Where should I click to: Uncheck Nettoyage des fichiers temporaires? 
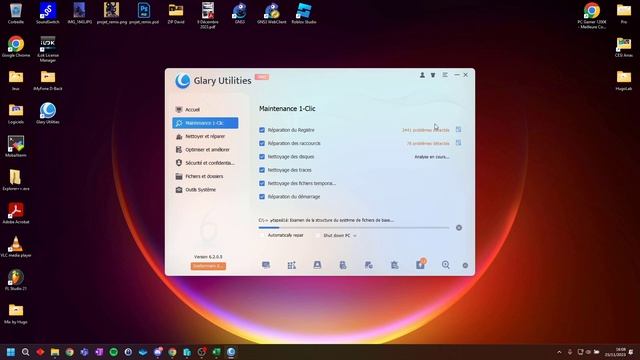pos(262,183)
